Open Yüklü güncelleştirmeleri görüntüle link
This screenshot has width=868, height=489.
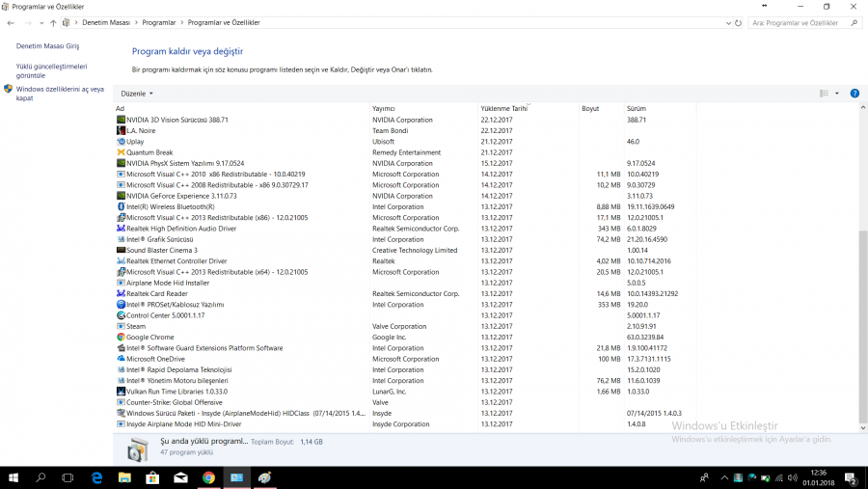[x=51, y=70]
